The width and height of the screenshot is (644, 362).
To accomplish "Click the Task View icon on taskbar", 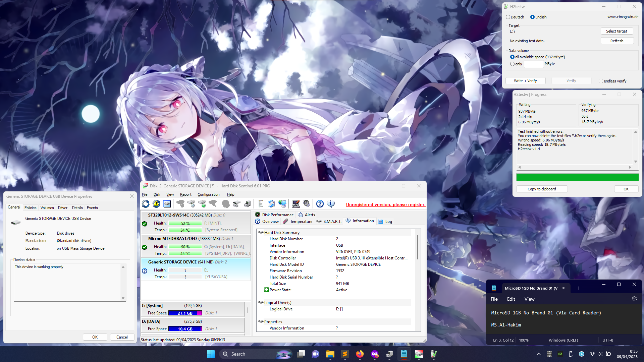I will point(301,354).
